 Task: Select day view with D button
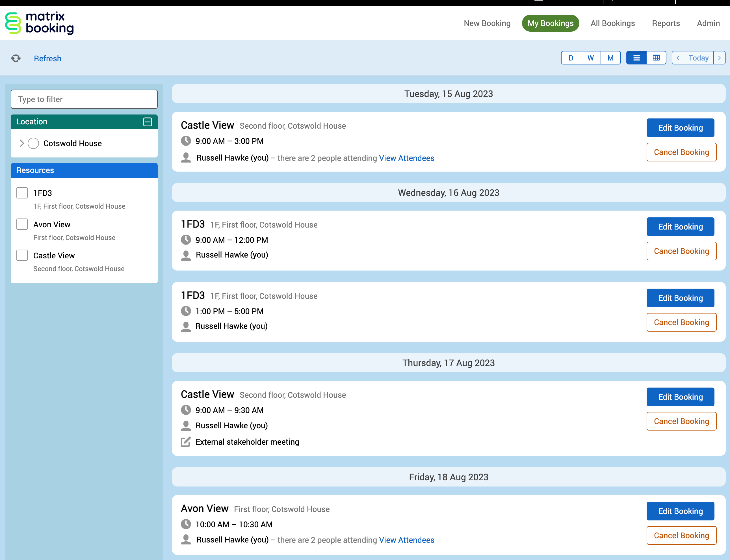point(571,58)
